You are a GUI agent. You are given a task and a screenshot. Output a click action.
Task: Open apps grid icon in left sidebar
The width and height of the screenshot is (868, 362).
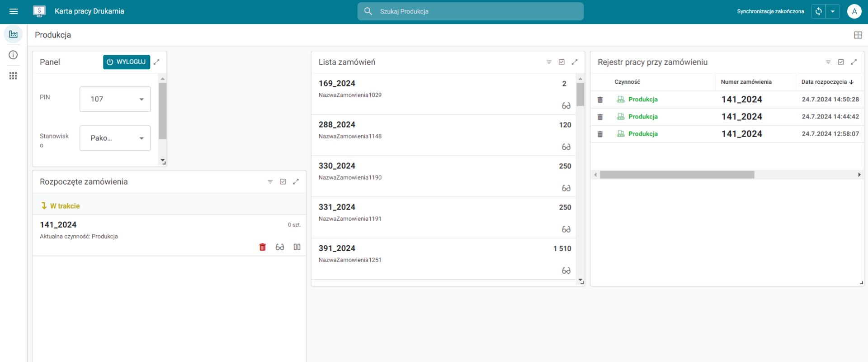click(x=13, y=76)
